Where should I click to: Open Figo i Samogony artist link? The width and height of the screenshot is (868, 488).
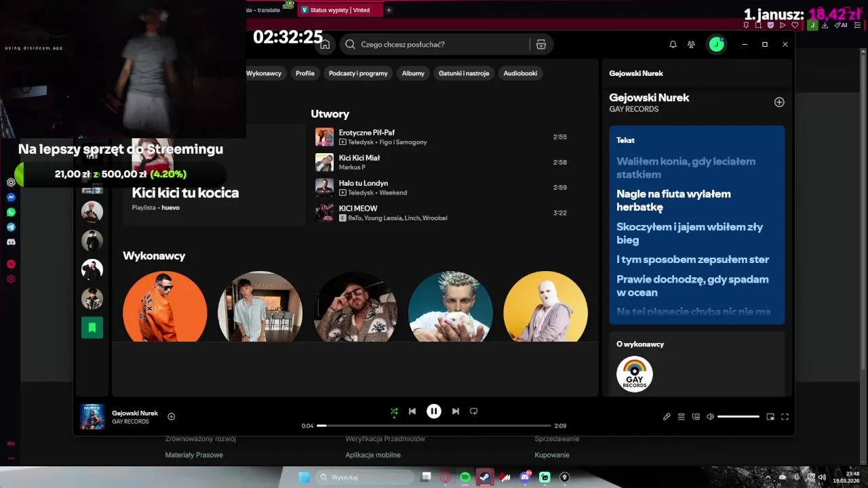(403, 142)
